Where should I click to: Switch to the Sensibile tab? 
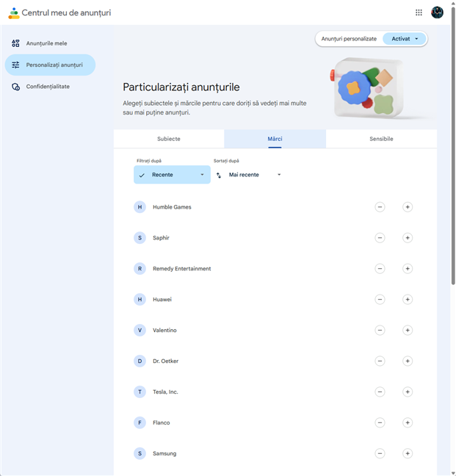[381, 139]
